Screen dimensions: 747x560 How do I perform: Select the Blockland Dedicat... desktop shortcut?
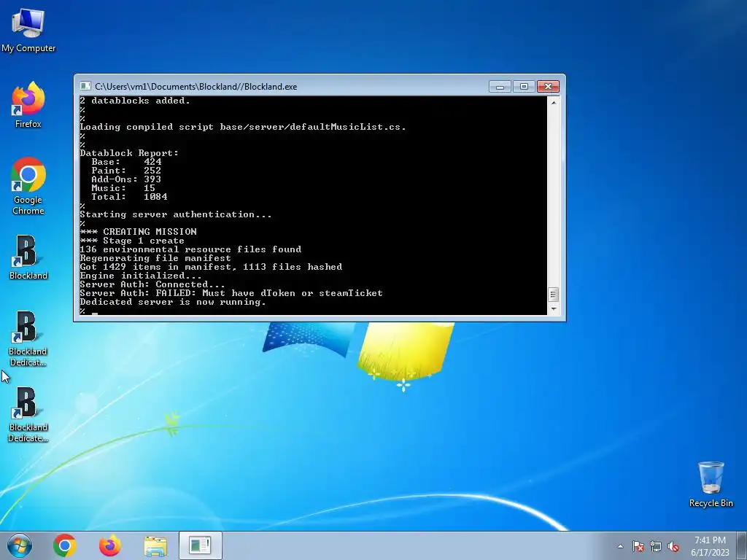(x=28, y=338)
